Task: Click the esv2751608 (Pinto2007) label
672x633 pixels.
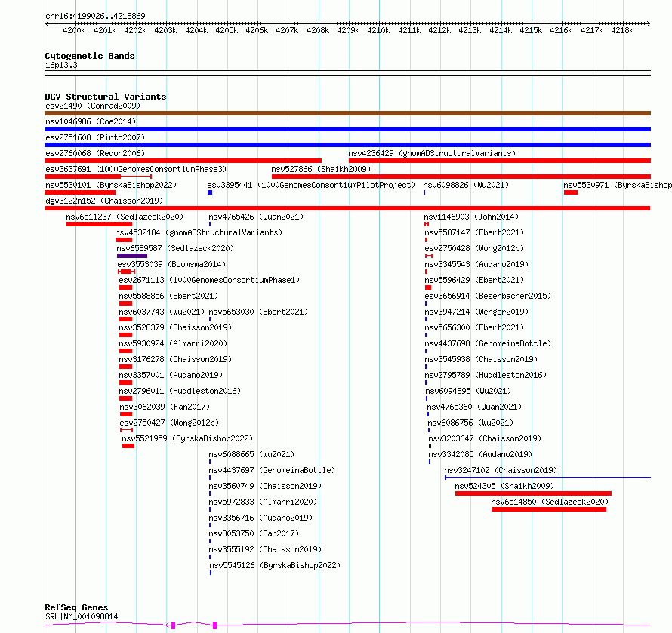Action: pyautogui.click(x=95, y=137)
